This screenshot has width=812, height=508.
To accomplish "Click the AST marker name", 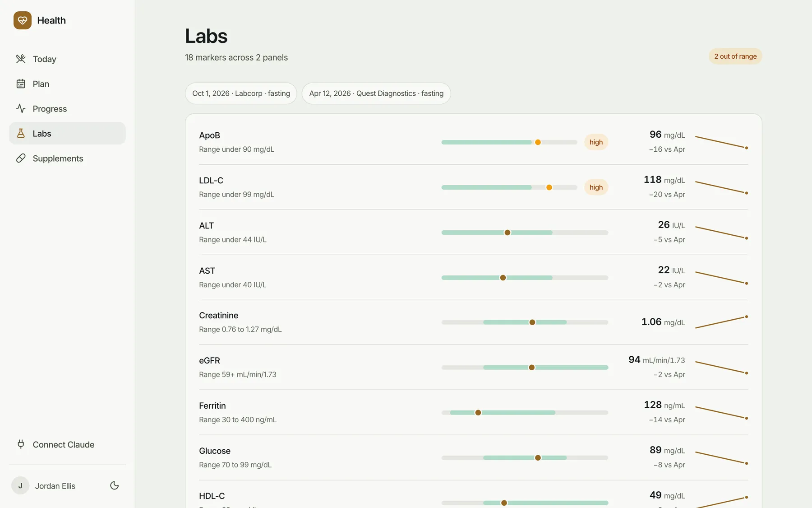I will pyautogui.click(x=207, y=270).
